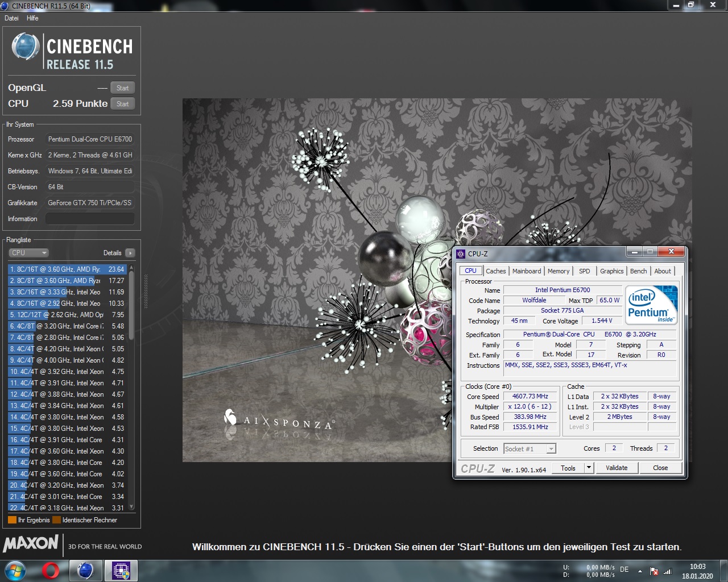Click the Grafikkarte field GeForce GTX 750 Ti
This screenshot has height=582, width=728.
(x=90, y=203)
